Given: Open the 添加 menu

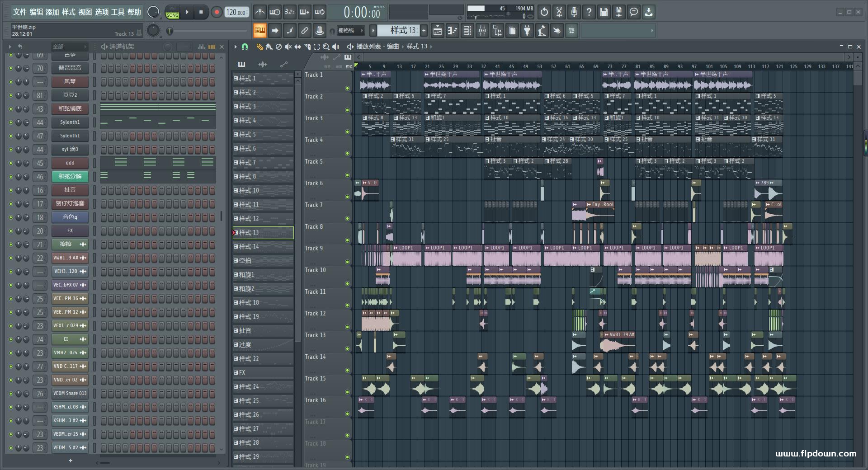Looking at the screenshot, I should (52, 12).
